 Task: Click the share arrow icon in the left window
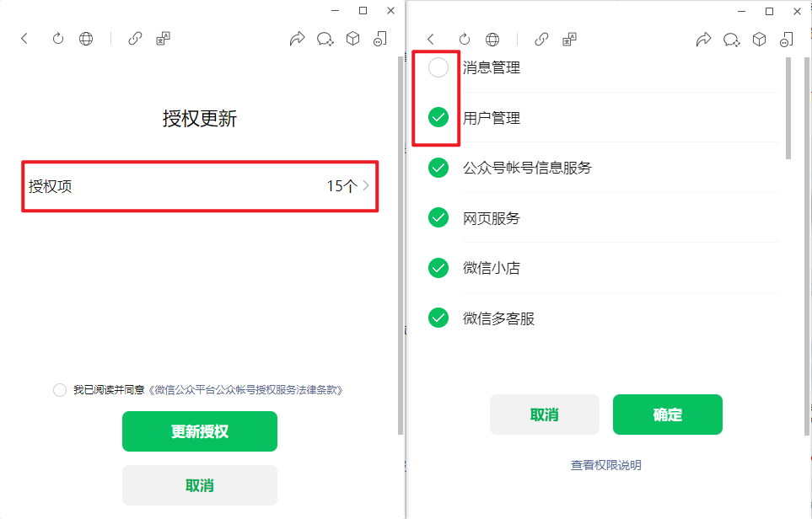click(x=298, y=38)
